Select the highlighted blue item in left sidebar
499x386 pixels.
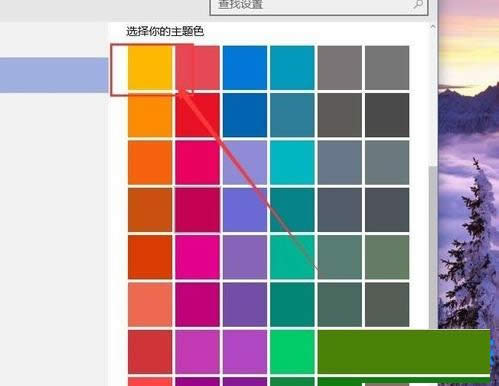tap(54, 75)
